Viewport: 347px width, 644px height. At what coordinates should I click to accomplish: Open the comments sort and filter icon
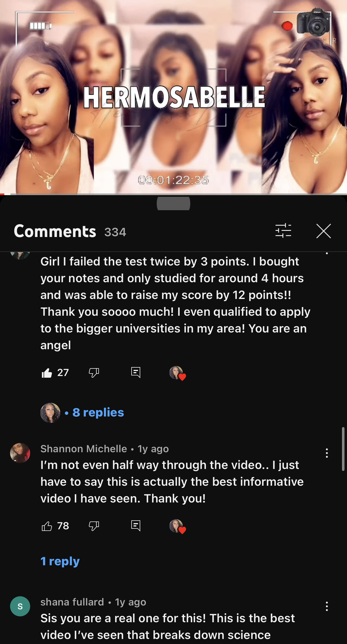(283, 231)
